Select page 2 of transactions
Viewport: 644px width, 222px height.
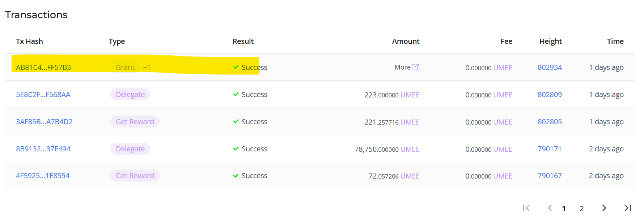pos(582,208)
